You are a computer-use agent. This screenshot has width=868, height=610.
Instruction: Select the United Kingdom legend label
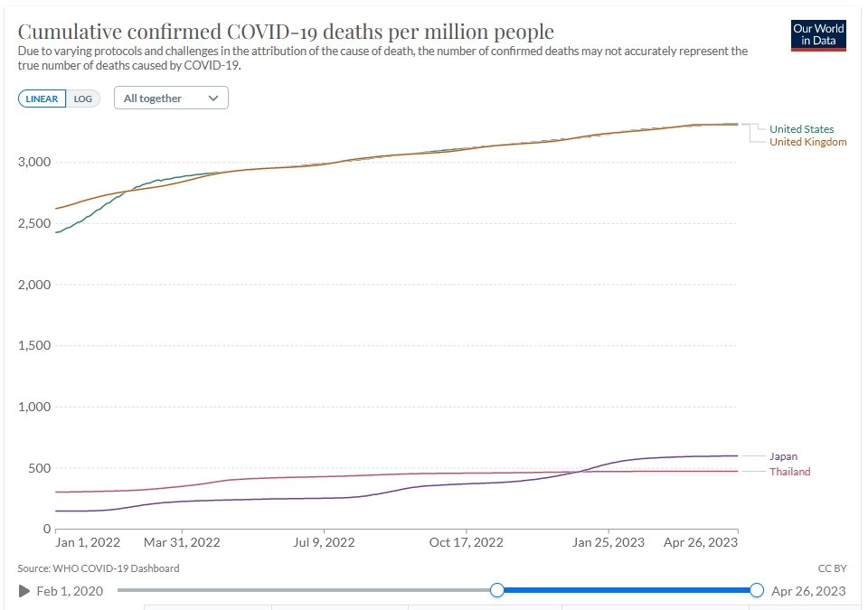point(807,142)
